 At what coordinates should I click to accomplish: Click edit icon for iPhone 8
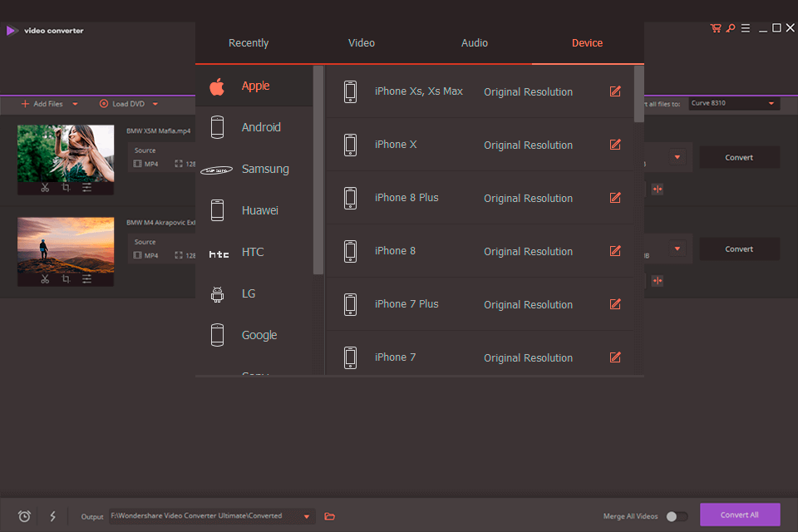(x=615, y=251)
